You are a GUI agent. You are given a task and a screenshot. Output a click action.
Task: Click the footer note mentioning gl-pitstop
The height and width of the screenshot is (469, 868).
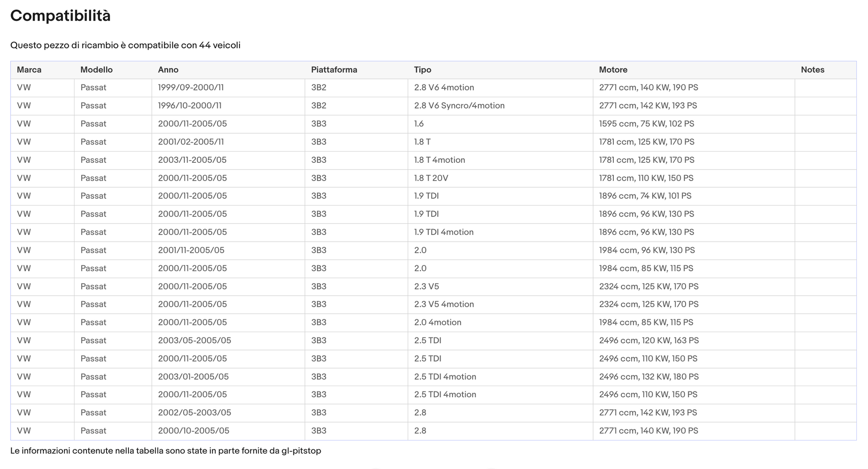165,451
